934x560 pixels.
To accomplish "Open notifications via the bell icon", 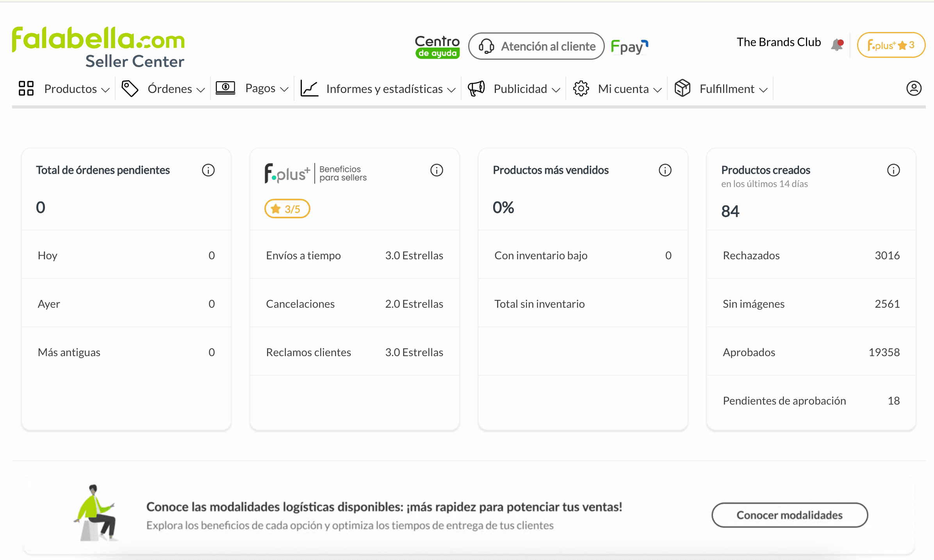I will tap(837, 44).
